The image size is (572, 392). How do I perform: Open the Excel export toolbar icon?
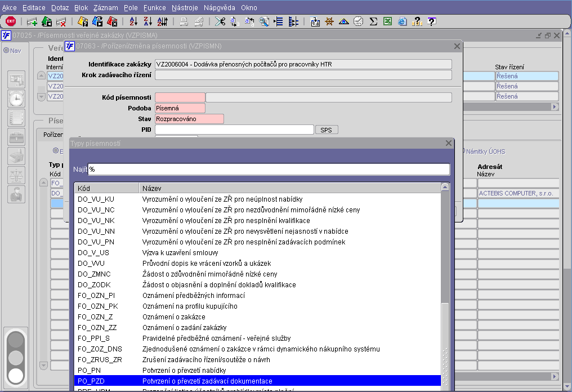tap(387, 21)
